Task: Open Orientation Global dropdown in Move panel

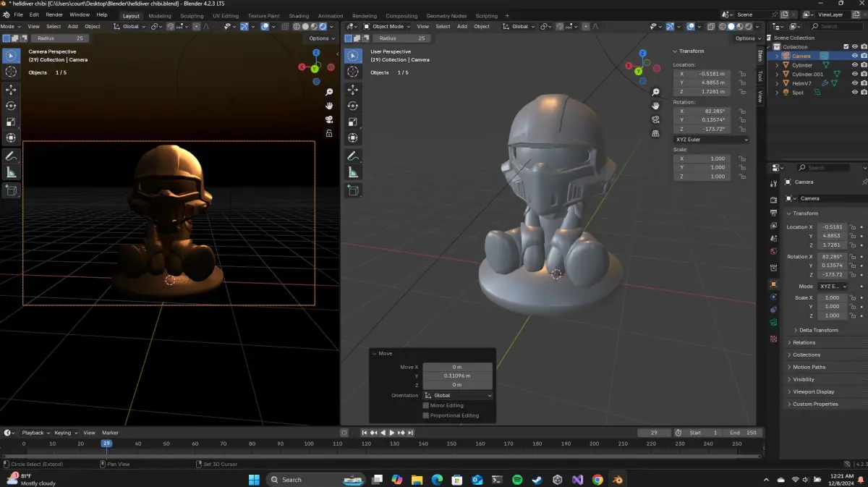Action: [457, 395]
